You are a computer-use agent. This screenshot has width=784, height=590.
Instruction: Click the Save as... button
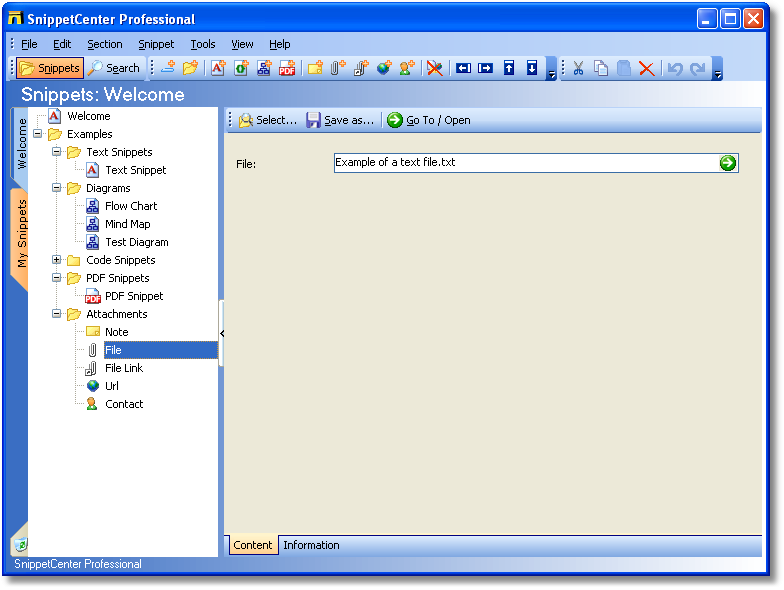pyautogui.click(x=340, y=120)
